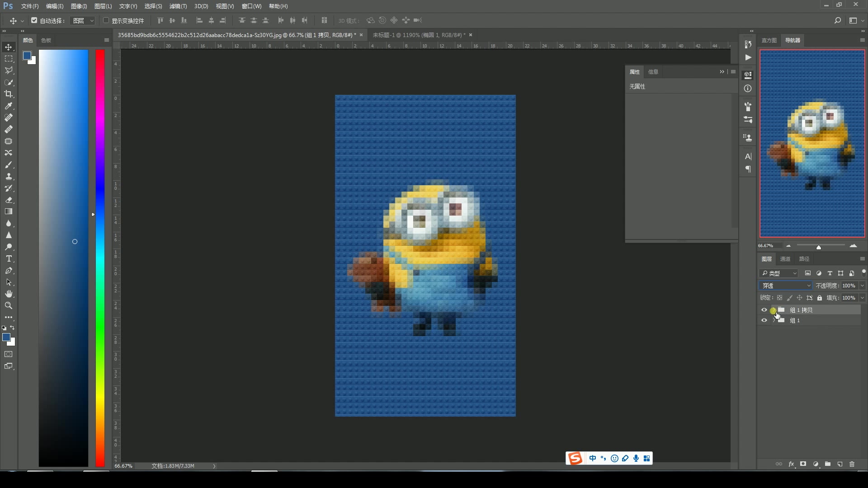Screen dimensions: 868x488
Task: Collapse the Properties panel with double arrows
Action: tap(722, 71)
